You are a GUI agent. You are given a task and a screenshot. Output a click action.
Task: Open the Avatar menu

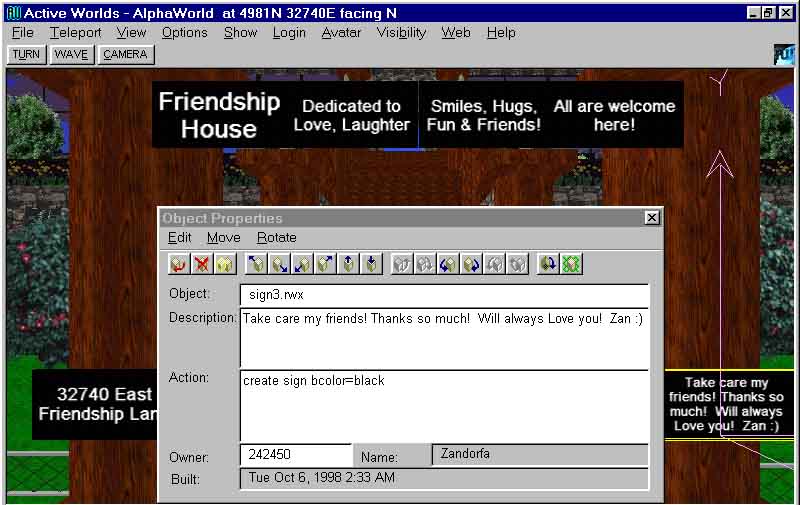(x=341, y=33)
